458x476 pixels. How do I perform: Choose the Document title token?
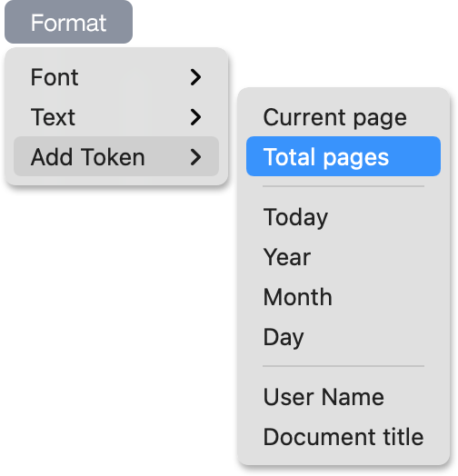(343, 437)
